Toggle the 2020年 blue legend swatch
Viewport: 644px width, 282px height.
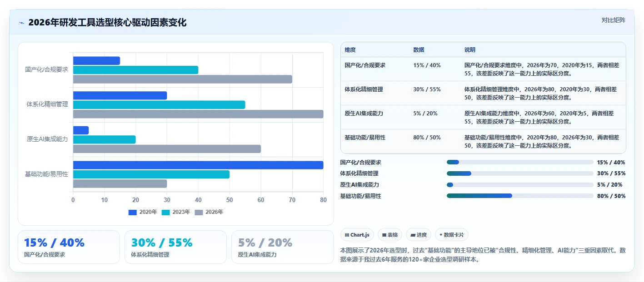[133, 212]
